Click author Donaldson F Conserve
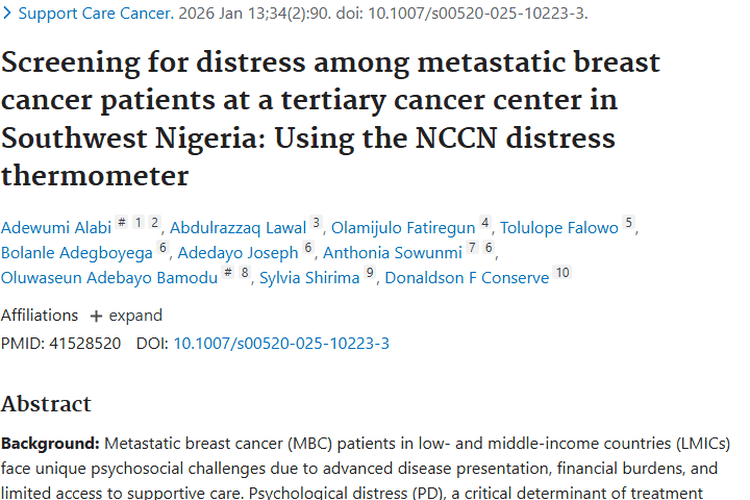The image size is (750, 500). [x=467, y=278]
